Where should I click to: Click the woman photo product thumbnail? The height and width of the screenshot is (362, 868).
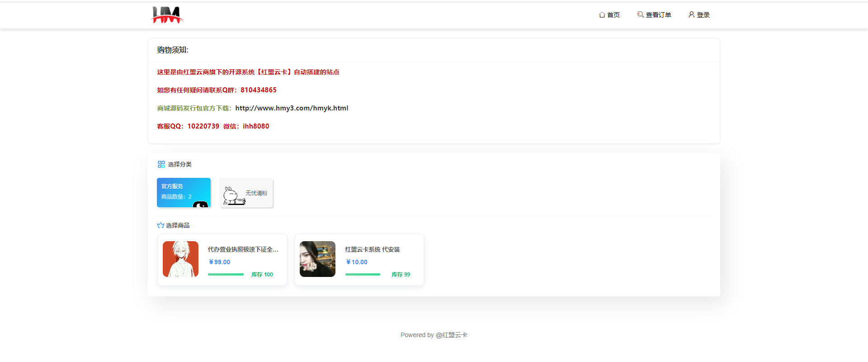pos(317,259)
